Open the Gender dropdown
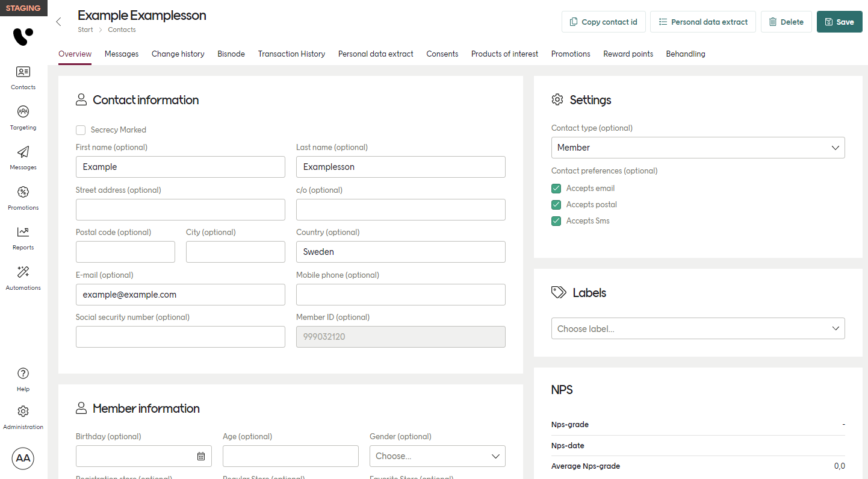 (437, 456)
